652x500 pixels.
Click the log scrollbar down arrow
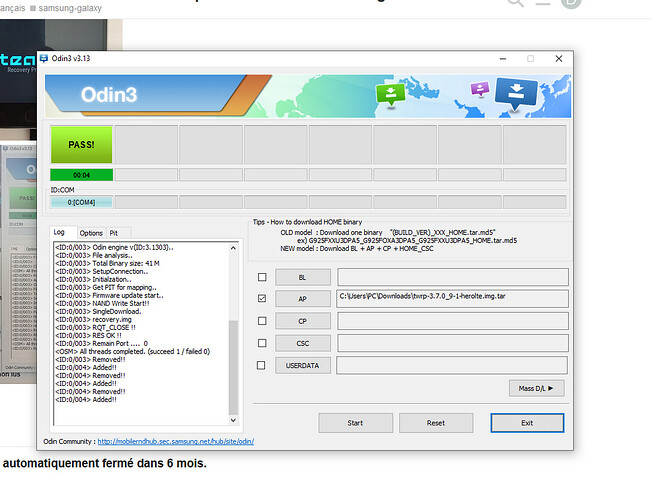coord(233,420)
